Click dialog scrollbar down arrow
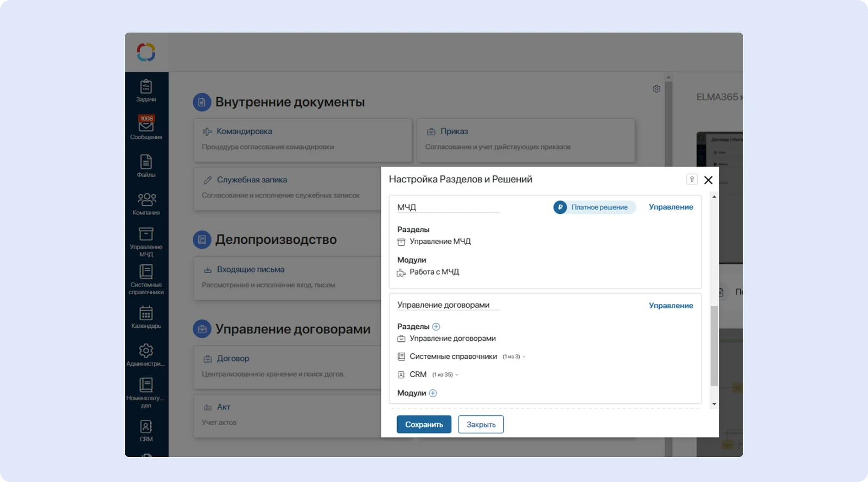The image size is (868, 482). [714, 404]
